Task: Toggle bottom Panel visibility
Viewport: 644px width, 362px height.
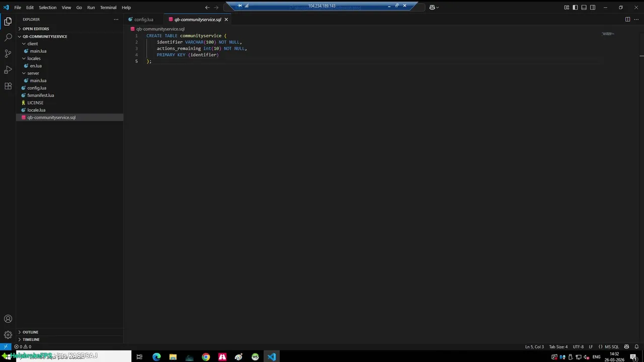Action: pos(584,8)
